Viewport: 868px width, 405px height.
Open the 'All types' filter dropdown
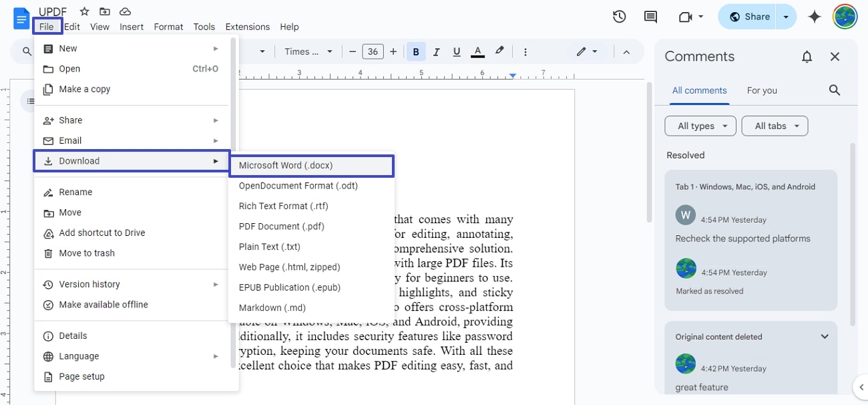coord(700,126)
